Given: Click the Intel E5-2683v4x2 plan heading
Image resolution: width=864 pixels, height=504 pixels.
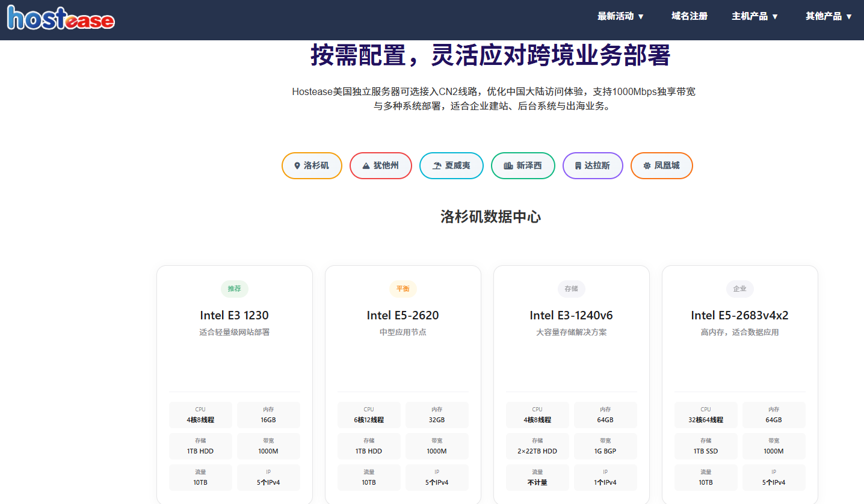Looking at the screenshot, I should (x=740, y=315).
